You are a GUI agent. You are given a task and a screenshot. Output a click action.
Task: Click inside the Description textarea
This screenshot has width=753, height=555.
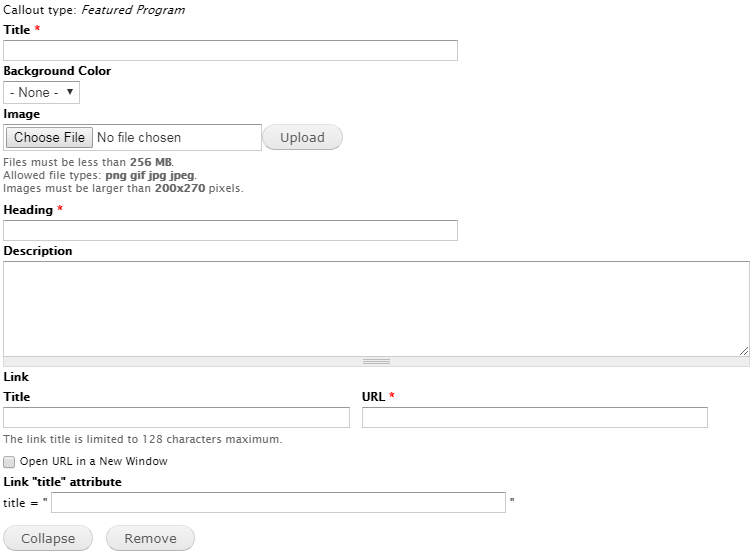(376, 309)
